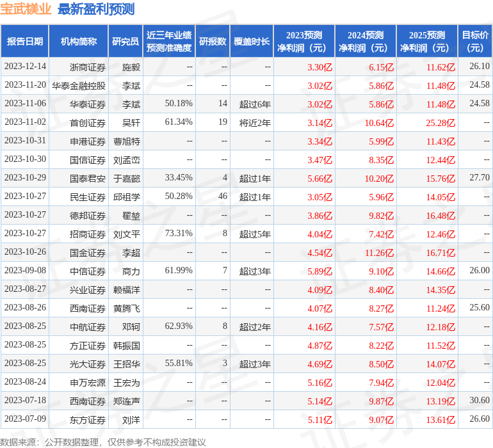Click the 报告日期 column header

point(25,41)
